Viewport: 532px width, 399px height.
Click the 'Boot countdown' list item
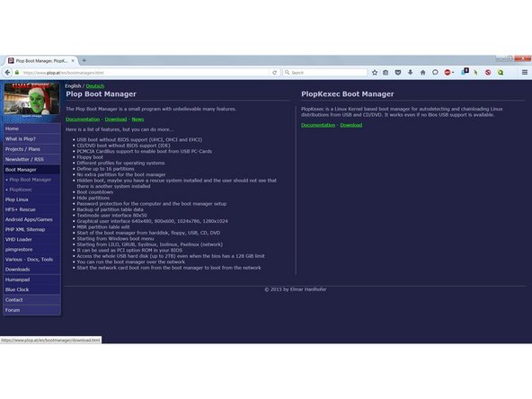coord(95,192)
